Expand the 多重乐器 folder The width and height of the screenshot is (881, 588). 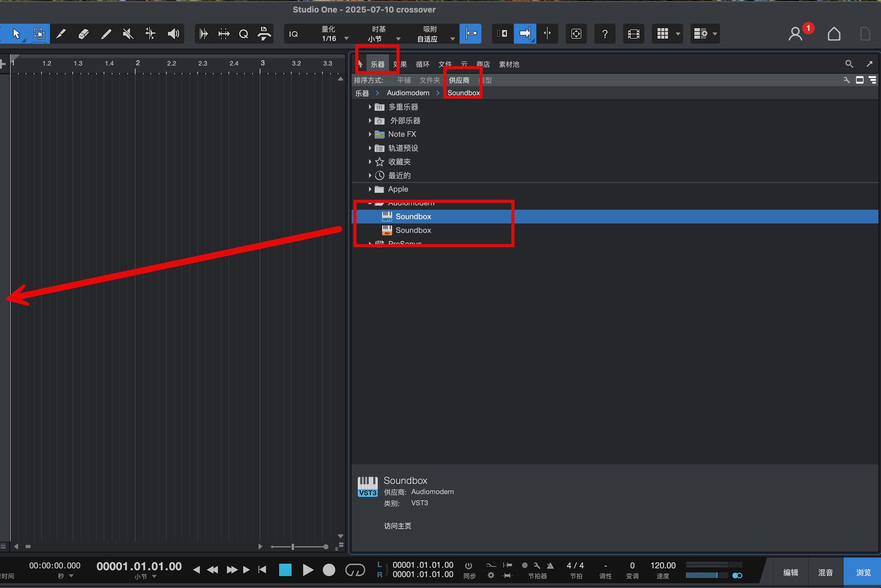(370, 107)
